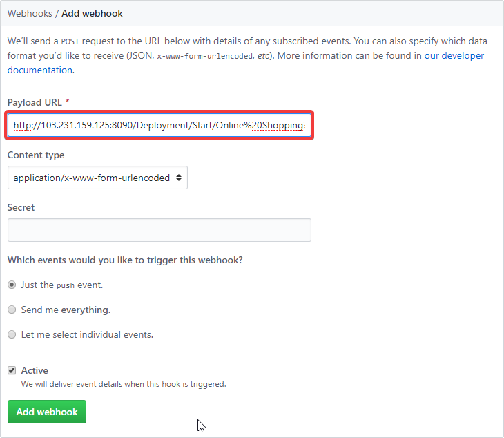This screenshot has width=504, height=438.
Task: Choose the 'Send me everything' radio option
Action: click(12, 310)
